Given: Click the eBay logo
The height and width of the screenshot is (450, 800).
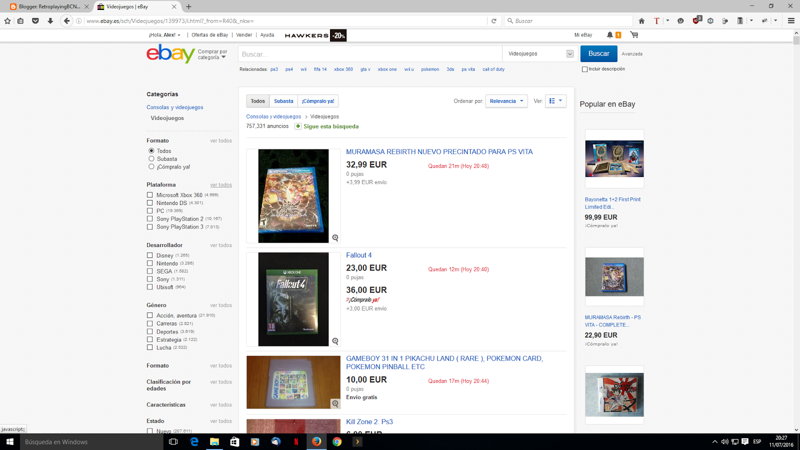Looking at the screenshot, I should [169, 55].
